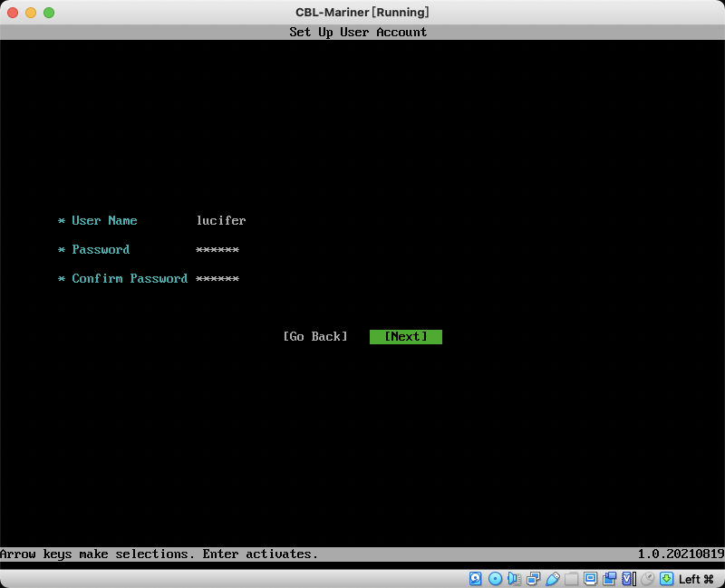
Task: Maximize the VM window with green button
Action: point(49,13)
